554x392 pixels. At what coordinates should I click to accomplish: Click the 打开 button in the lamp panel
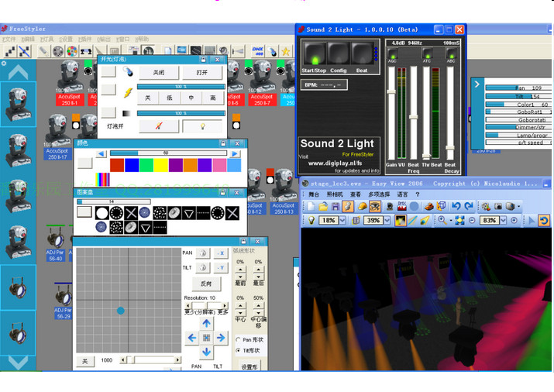tap(202, 72)
